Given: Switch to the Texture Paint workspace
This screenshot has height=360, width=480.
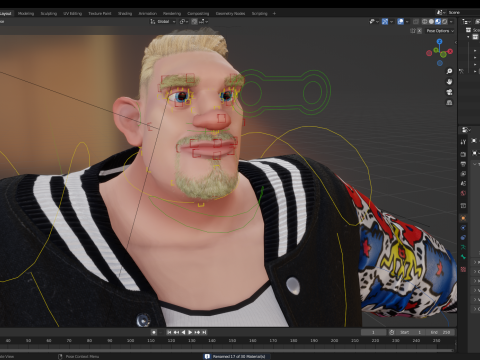Looking at the screenshot, I should coord(100,13).
